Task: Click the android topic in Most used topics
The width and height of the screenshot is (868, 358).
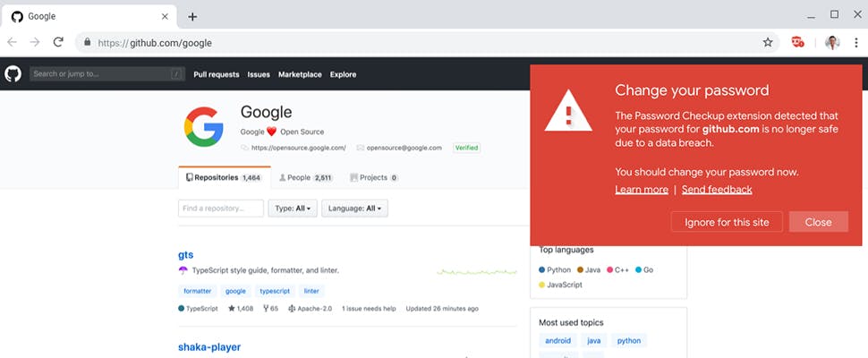Action: click(558, 341)
